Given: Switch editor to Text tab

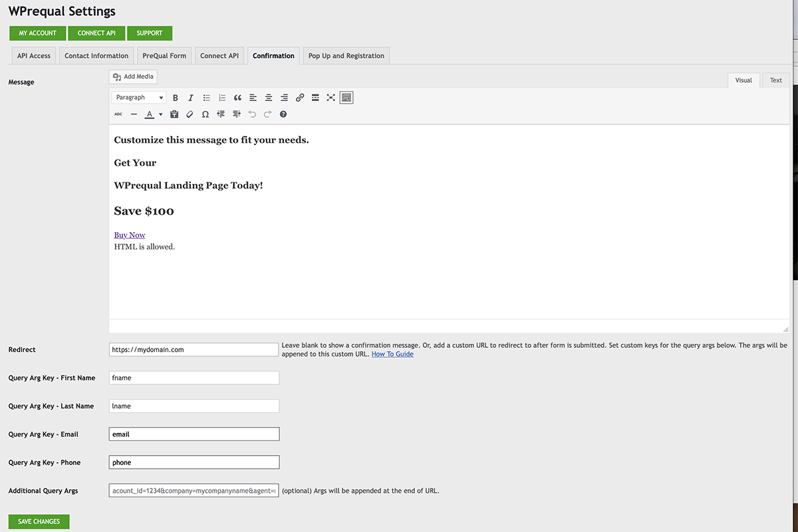Looking at the screenshot, I should tap(776, 80).
